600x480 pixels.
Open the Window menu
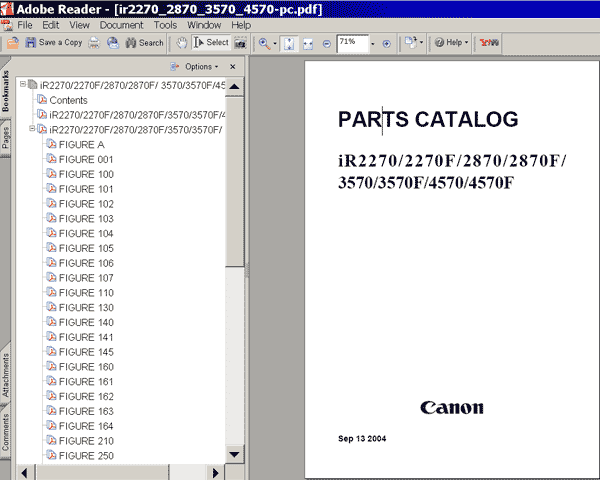click(204, 25)
